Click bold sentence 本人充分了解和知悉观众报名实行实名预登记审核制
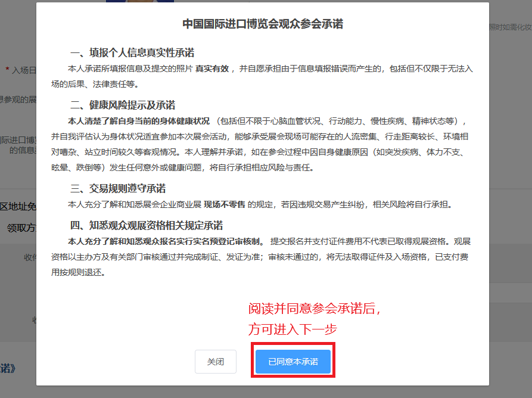The image size is (532, 398). click(166, 241)
